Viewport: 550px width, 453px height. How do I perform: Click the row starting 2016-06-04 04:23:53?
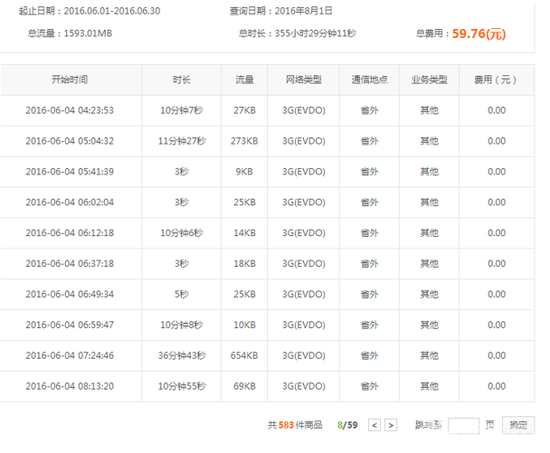[x=267, y=111]
